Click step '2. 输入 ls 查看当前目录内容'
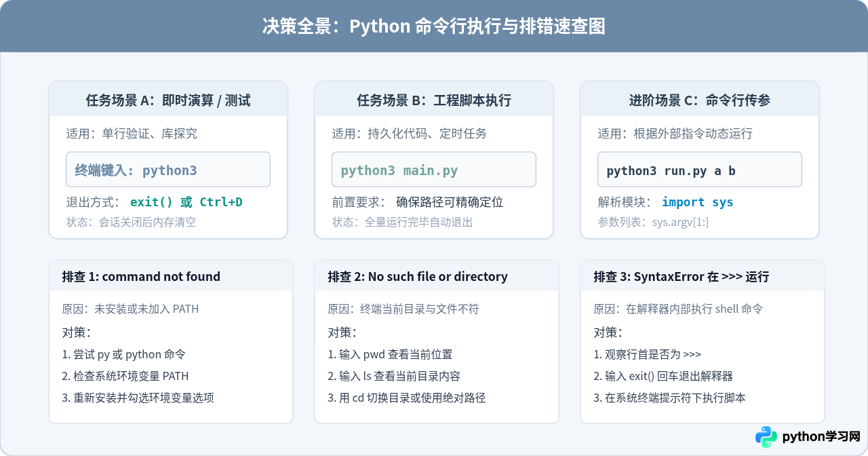This screenshot has width=868, height=456. tap(394, 376)
